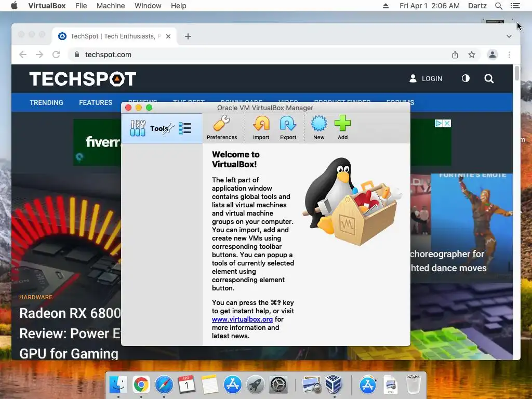Image resolution: width=532 pixels, height=399 pixels.
Task: Open Calendar from the Dock
Action: pos(187,385)
